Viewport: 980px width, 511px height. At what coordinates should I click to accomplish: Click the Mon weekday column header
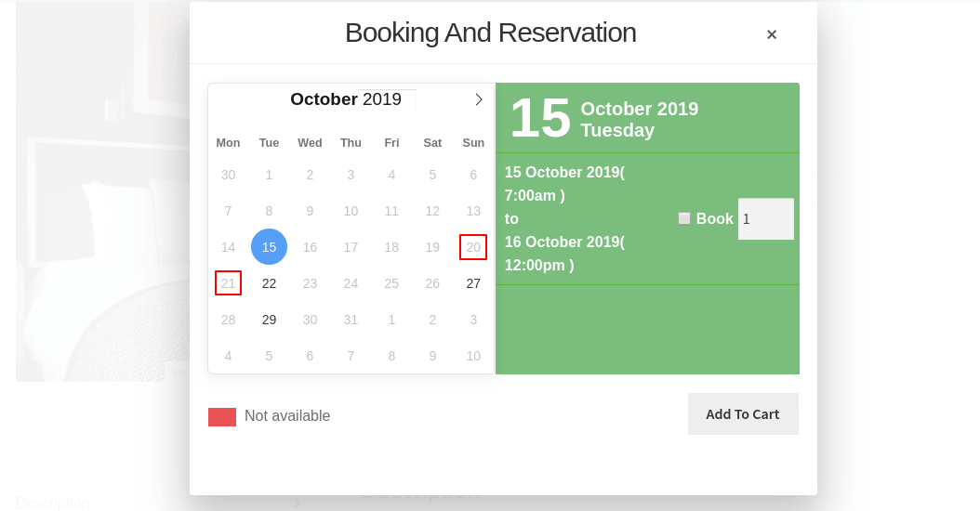228,143
